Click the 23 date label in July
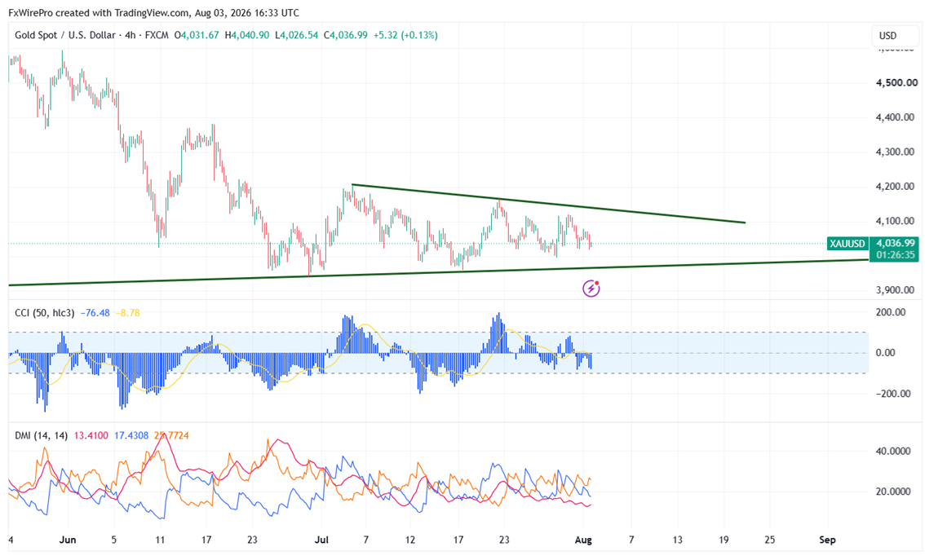925x560 pixels. click(x=503, y=540)
